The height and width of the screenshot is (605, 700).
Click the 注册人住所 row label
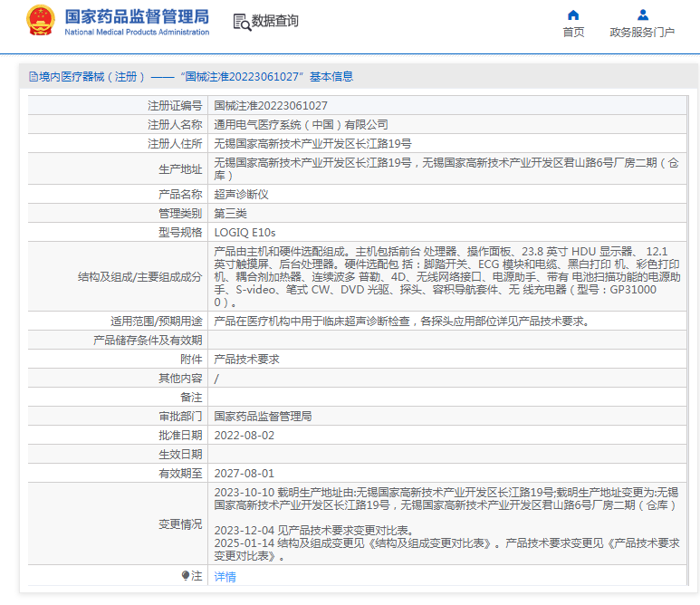pyautogui.click(x=175, y=144)
